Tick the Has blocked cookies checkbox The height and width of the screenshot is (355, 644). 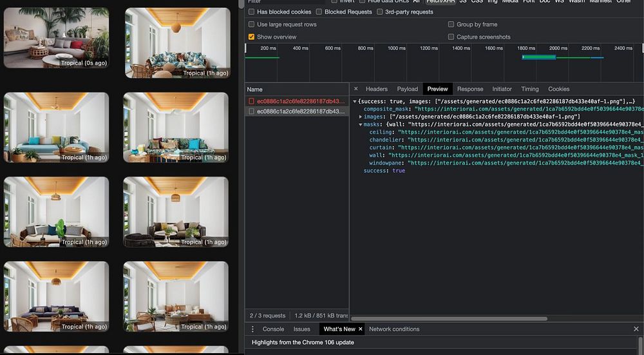(x=252, y=12)
